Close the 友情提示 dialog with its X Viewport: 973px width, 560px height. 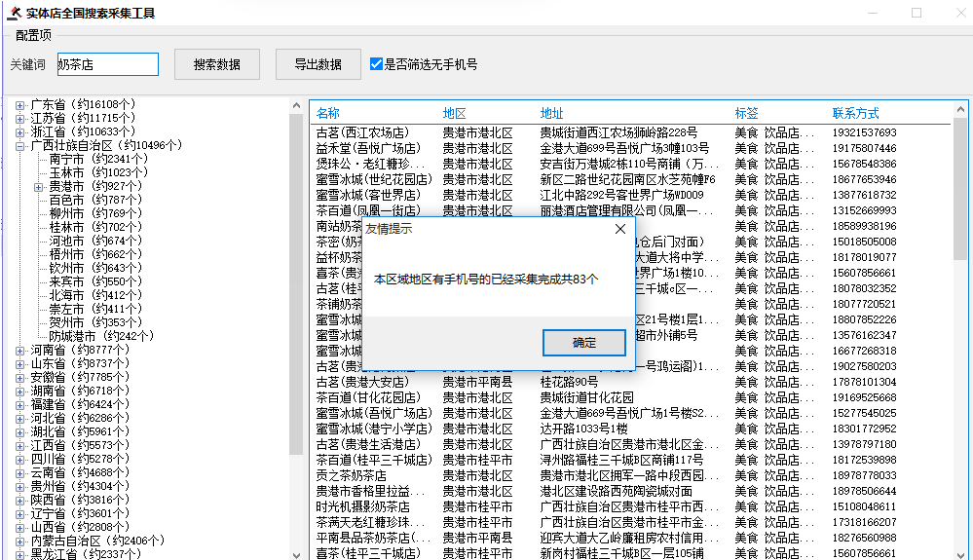[x=620, y=229]
